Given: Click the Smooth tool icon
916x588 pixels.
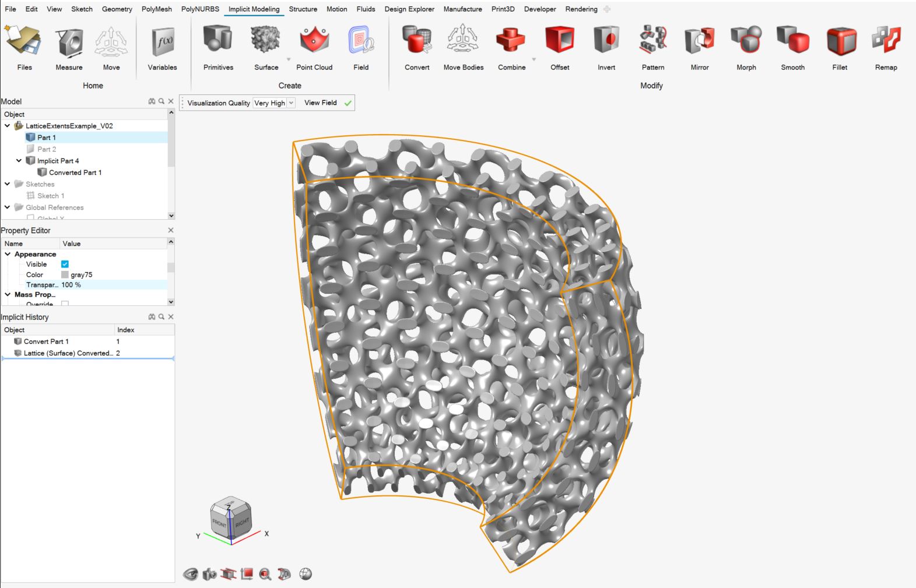Looking at the screenshot, I should point(792,40).
